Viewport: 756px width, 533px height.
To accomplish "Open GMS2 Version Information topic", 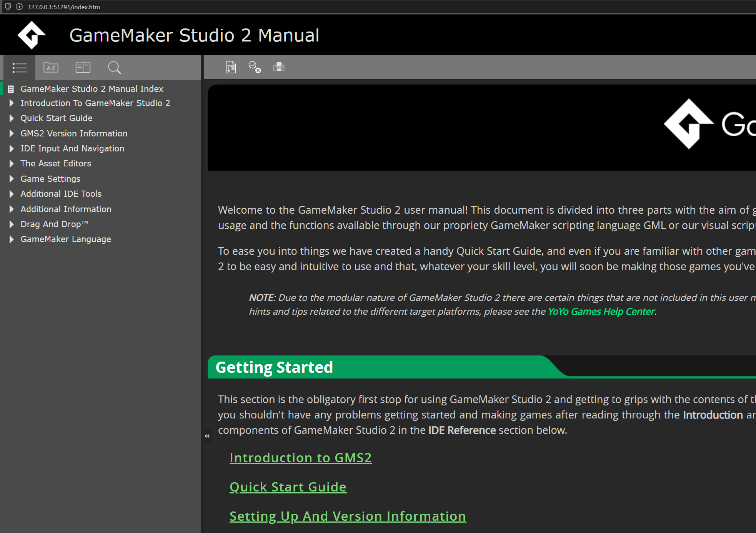I will [74, 133].
